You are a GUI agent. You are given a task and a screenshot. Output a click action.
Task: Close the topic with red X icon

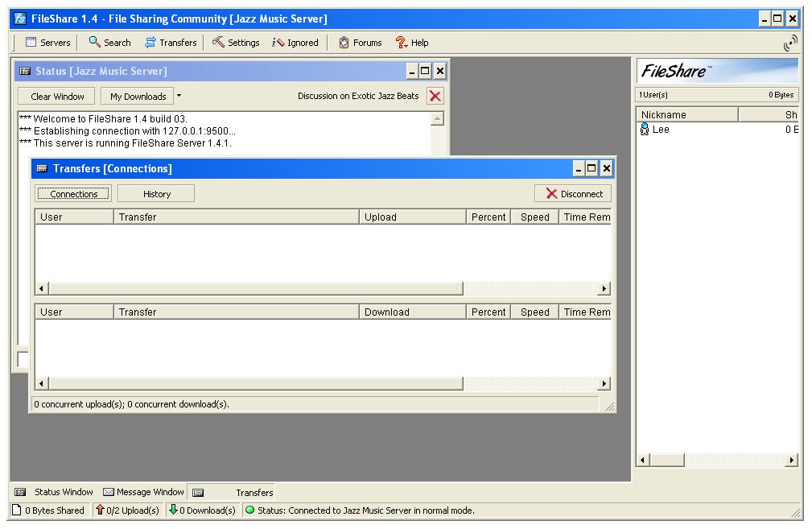coord(435,96)
